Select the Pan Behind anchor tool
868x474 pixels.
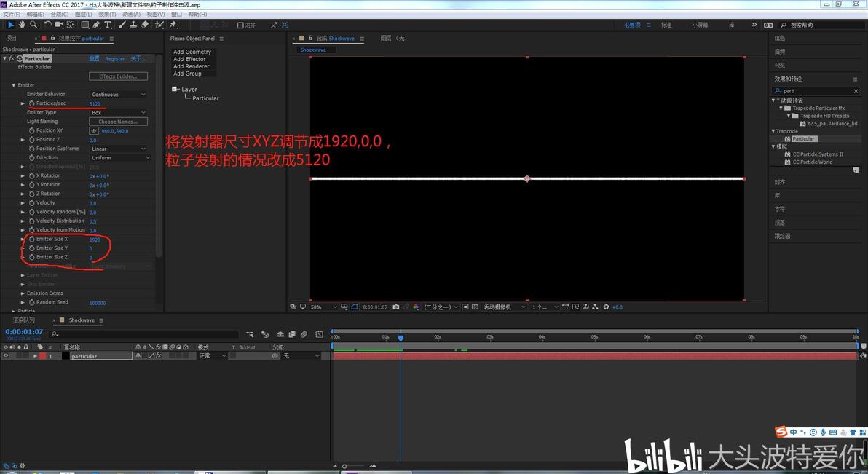pos(71,25)
